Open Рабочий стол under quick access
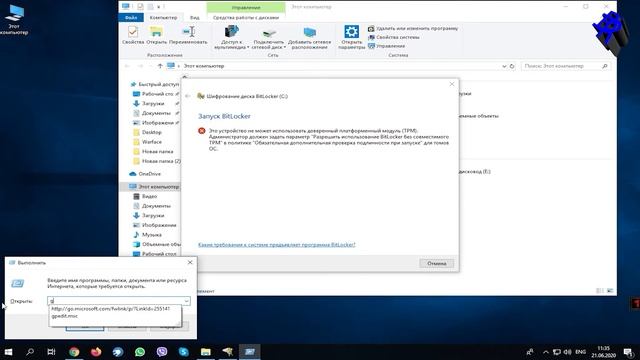The width and height of the screenshot is (640, 360). point(157,94)
